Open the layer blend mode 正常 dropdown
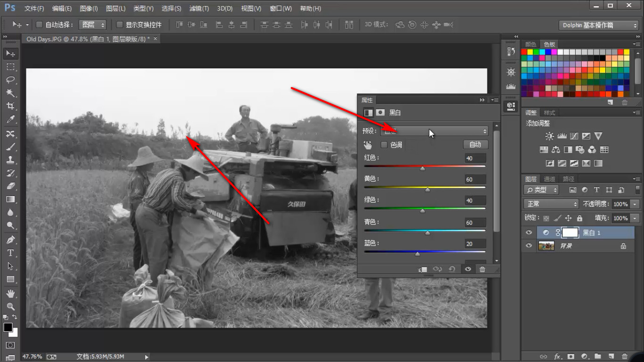This screenshot has width=644, height=362. click(551, 204)
